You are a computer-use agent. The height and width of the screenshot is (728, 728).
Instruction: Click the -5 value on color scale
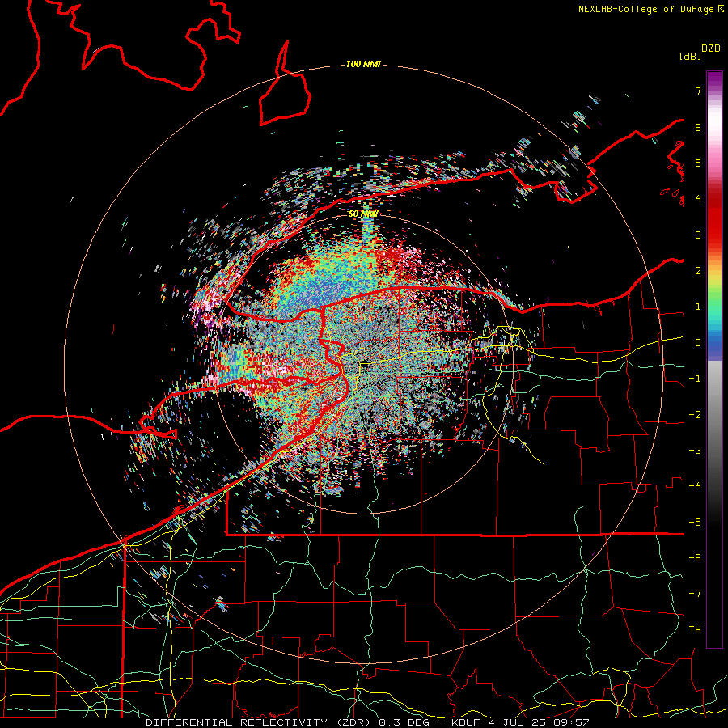(695, 522)
